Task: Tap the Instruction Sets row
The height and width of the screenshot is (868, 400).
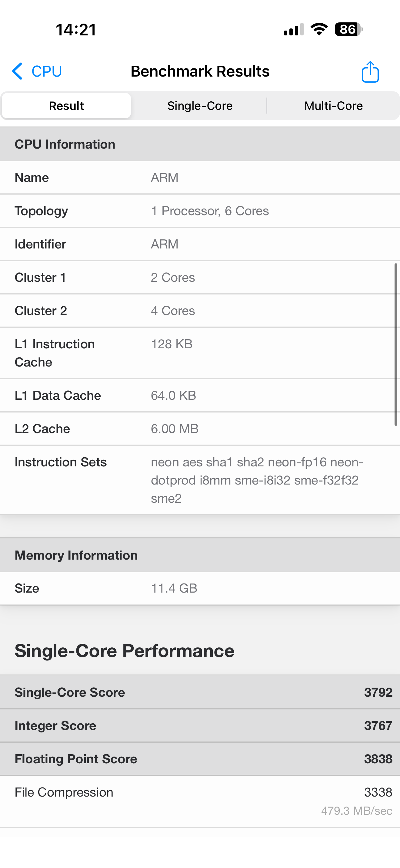Action: [x=200, y=480]
